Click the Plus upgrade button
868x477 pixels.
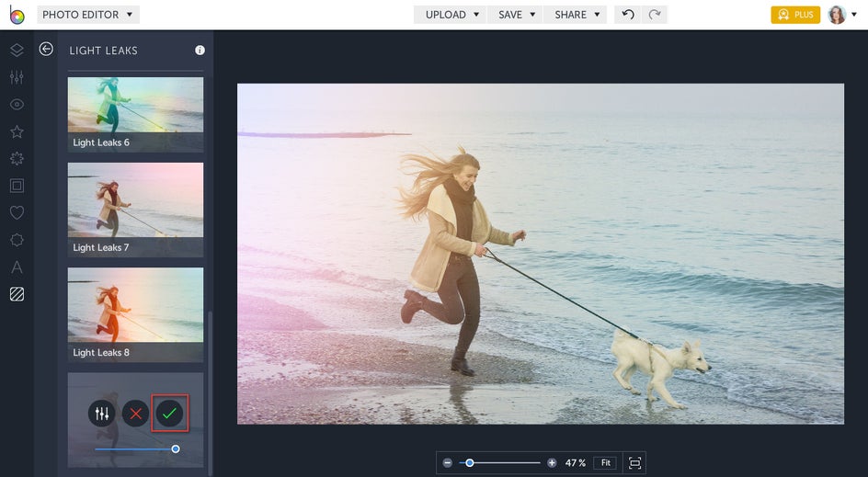pos(795,15)
